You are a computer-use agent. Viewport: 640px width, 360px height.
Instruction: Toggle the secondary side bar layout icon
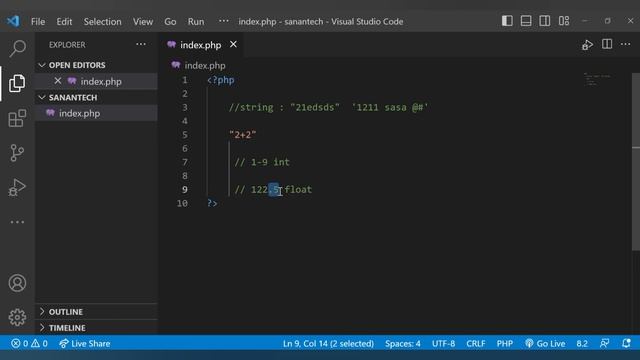(544, 21)
